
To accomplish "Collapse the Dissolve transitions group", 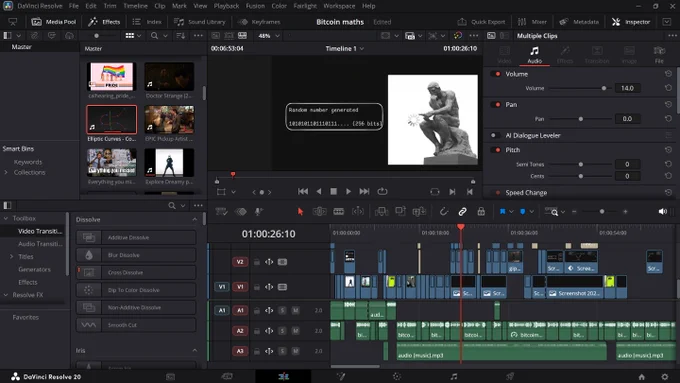I will [194, 220].
